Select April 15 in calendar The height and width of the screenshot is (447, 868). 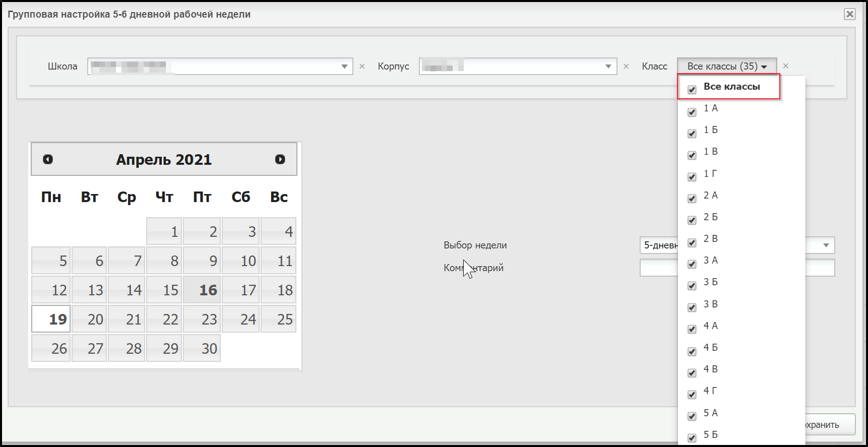coord(164,290)
